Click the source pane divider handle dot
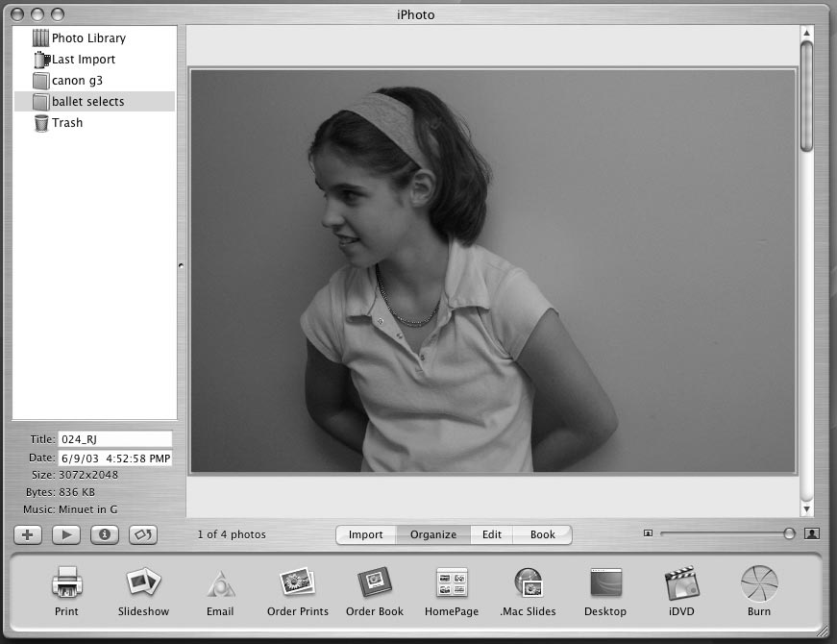The width and height of the screenshot is (837, 644). [x=181, y=265]
